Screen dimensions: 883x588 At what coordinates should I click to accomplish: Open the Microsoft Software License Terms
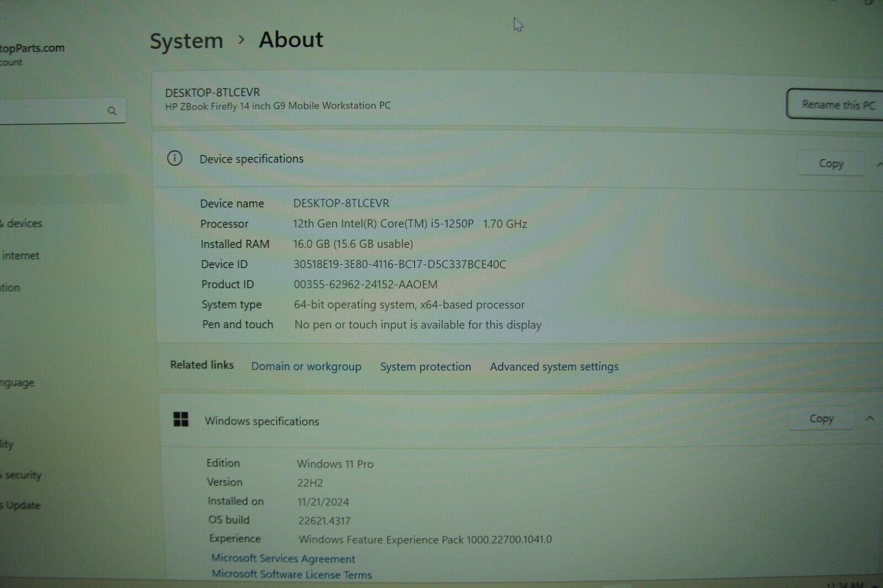[x=292, y=574]
